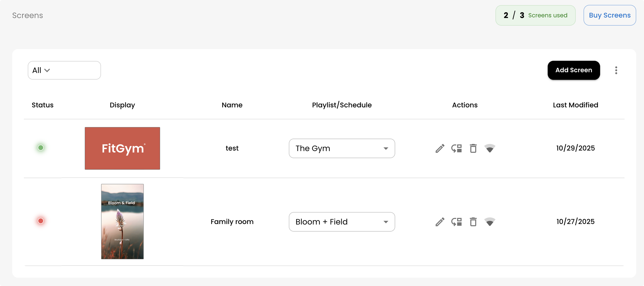Edit the test screen with pencil icon
This screenshot has height=286, width=644.
440,148
